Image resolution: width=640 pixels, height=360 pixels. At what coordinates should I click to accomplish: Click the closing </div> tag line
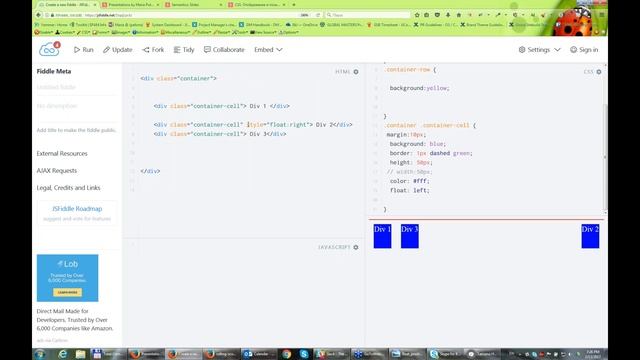click(150, 171)
